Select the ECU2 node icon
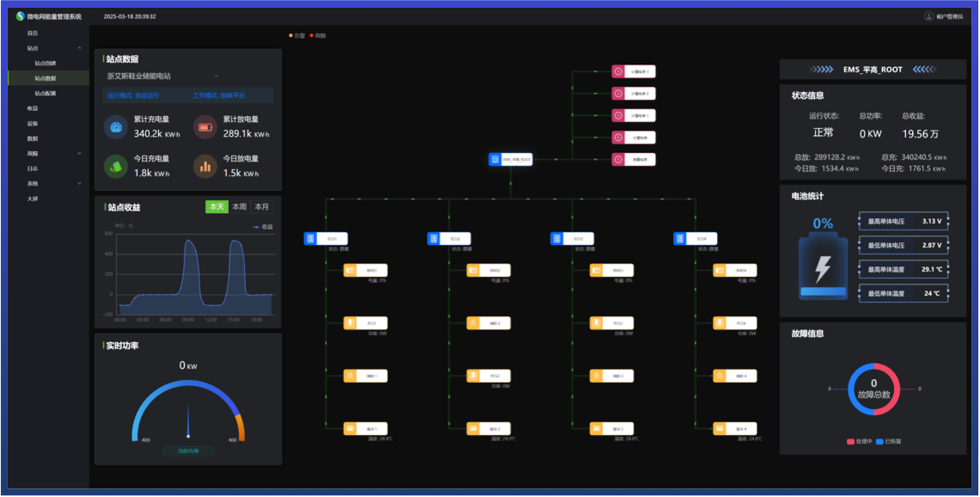This screenshot has width=980, height=497. (x=433, y=238)
